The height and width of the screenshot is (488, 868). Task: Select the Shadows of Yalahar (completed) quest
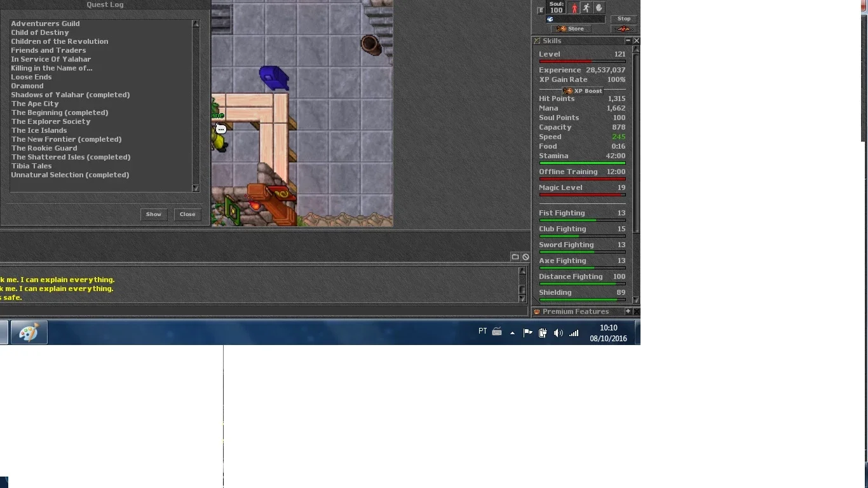(71, 95)
